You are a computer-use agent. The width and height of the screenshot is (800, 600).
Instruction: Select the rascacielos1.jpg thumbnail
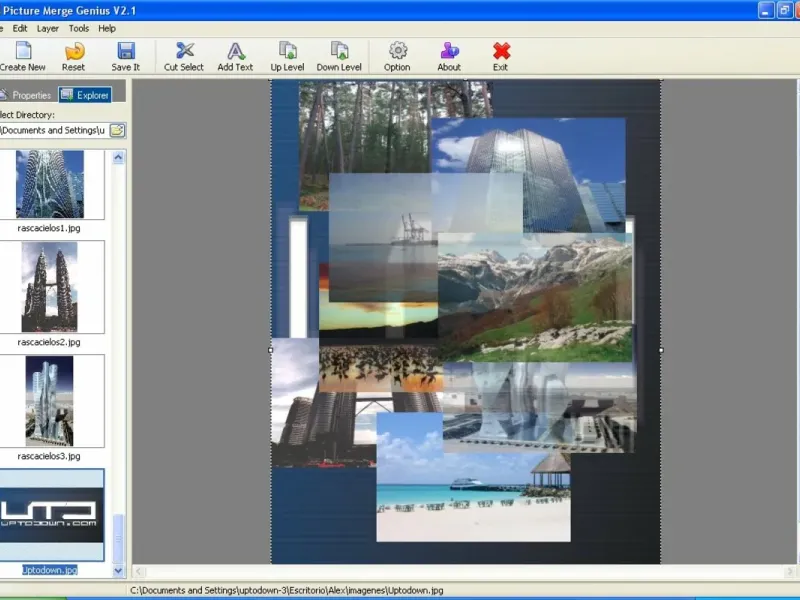click(50, 184)
